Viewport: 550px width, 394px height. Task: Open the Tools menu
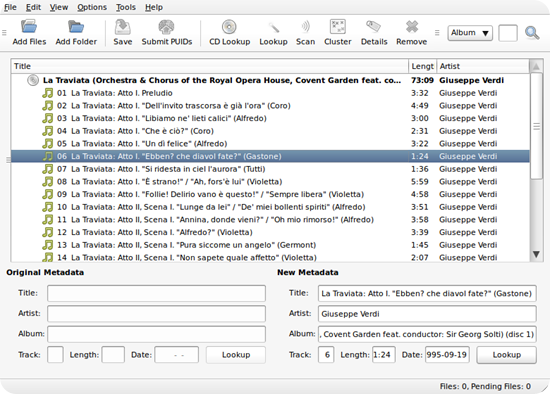click(126, 7)
